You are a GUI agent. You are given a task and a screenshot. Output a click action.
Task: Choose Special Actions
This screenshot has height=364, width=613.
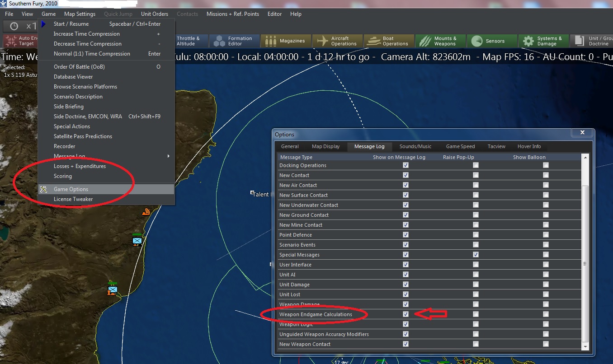point(106,126)
